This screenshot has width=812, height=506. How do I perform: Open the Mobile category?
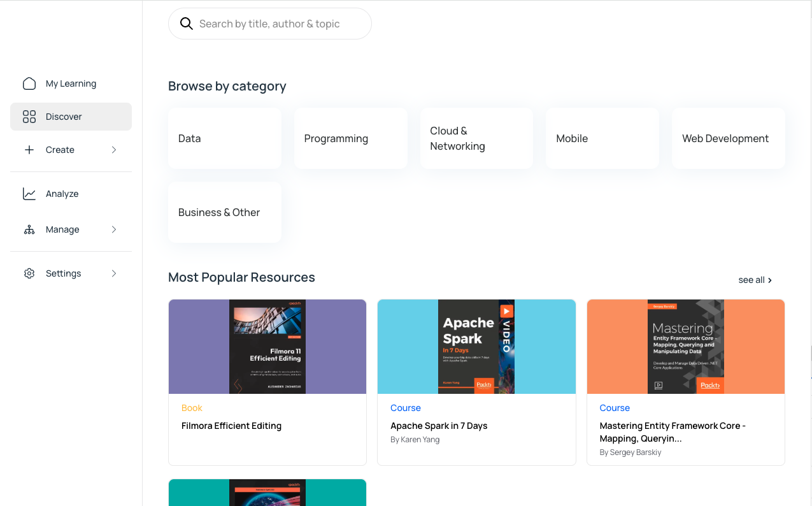click(602, 138)
